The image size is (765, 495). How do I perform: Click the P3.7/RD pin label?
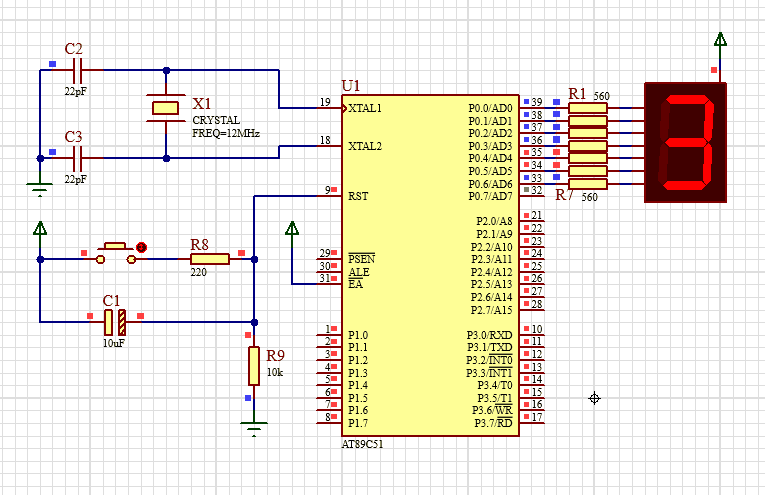(x=493, y=423)
